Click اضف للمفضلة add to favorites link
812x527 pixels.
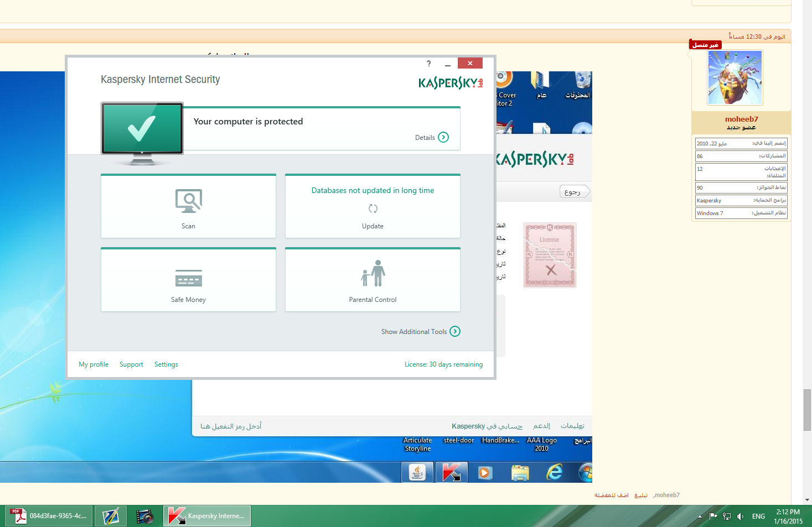click(612, 495)
